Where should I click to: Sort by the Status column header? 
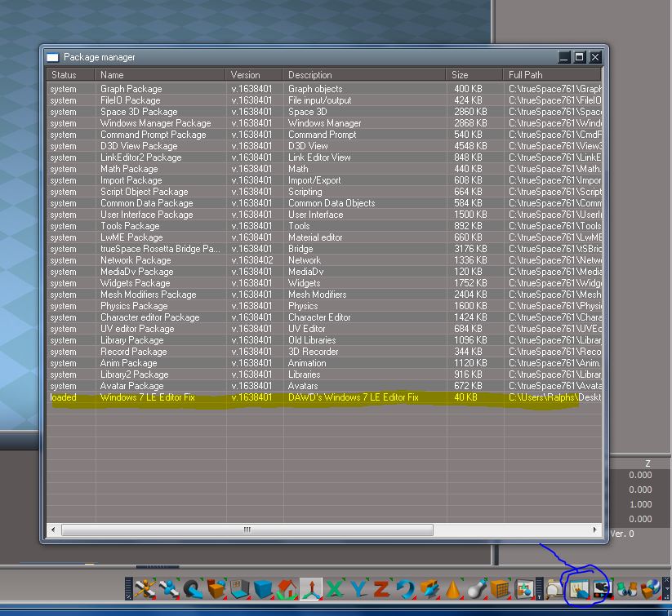tap(71, 74)
